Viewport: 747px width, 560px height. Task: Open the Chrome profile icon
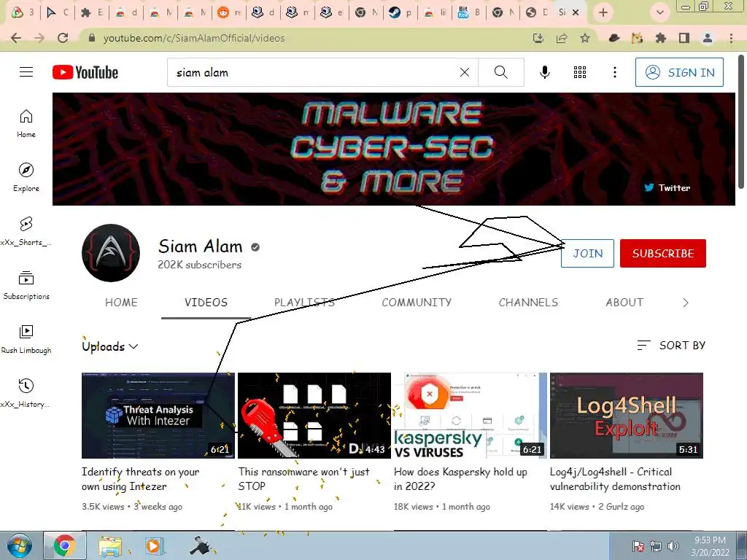(x=708, y=38)
